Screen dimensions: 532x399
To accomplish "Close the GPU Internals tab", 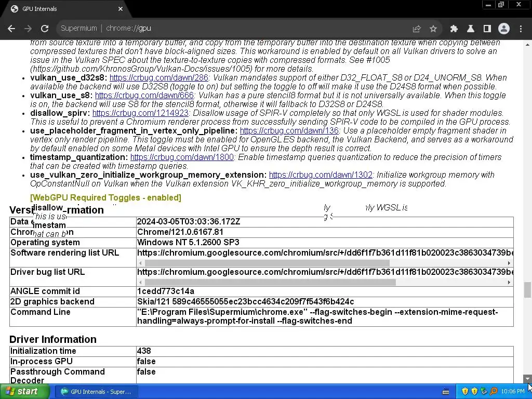I will [121, 9].
